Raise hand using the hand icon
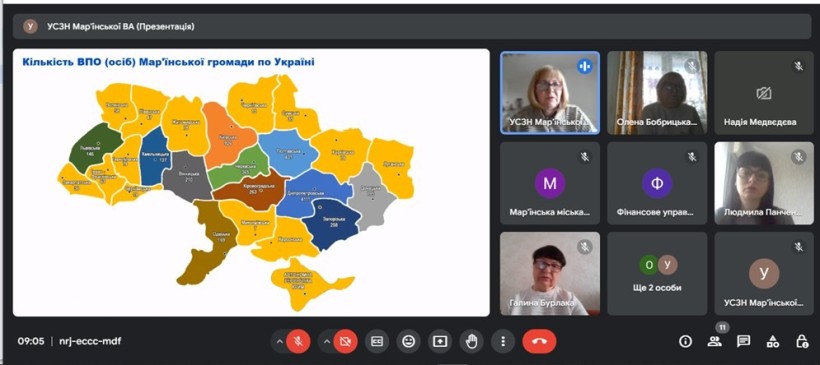820x365 pixels. coord(472,341)
